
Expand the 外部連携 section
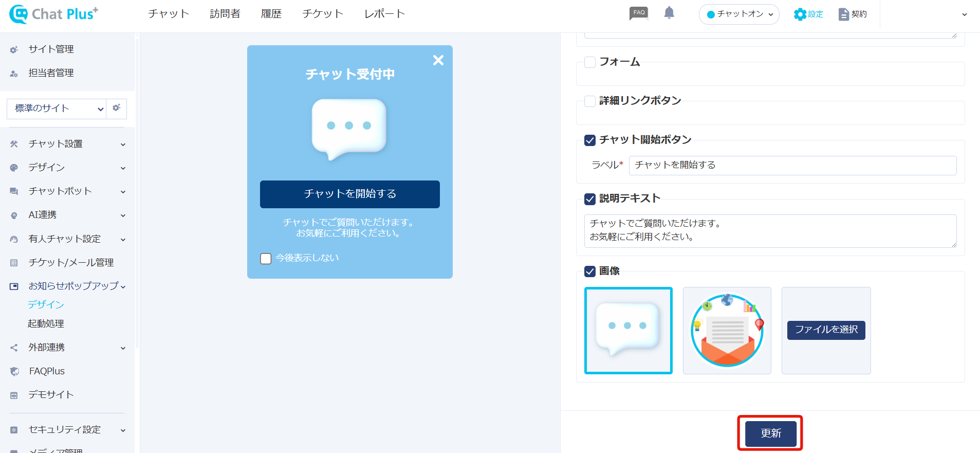coord(123,348)
